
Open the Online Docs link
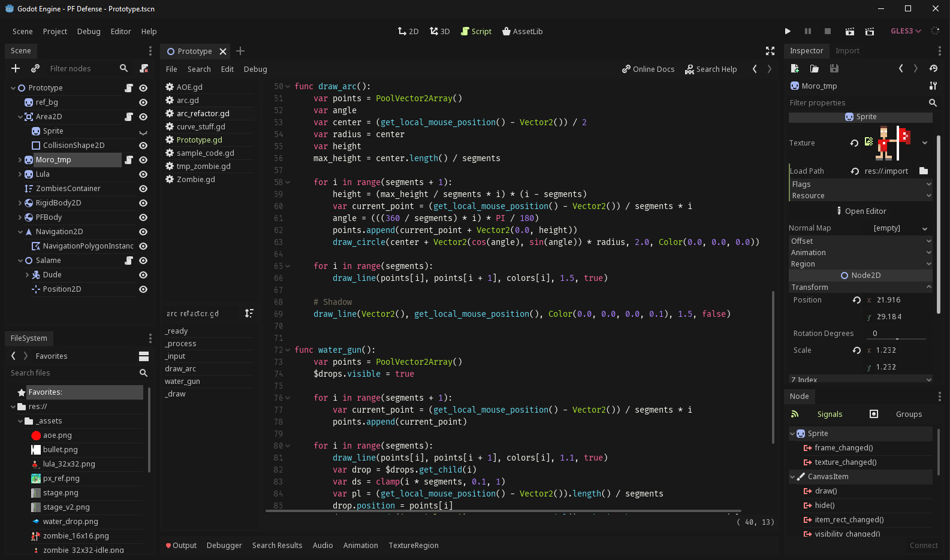coord(648,69)
